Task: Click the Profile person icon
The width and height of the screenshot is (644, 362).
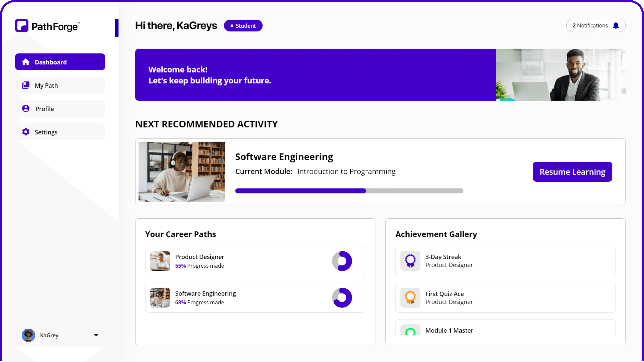Action: 26,108
